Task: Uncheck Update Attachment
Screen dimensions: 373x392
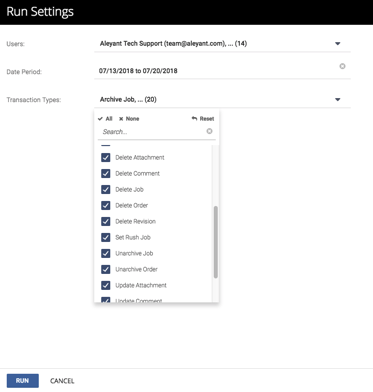Action: [106, 285]
